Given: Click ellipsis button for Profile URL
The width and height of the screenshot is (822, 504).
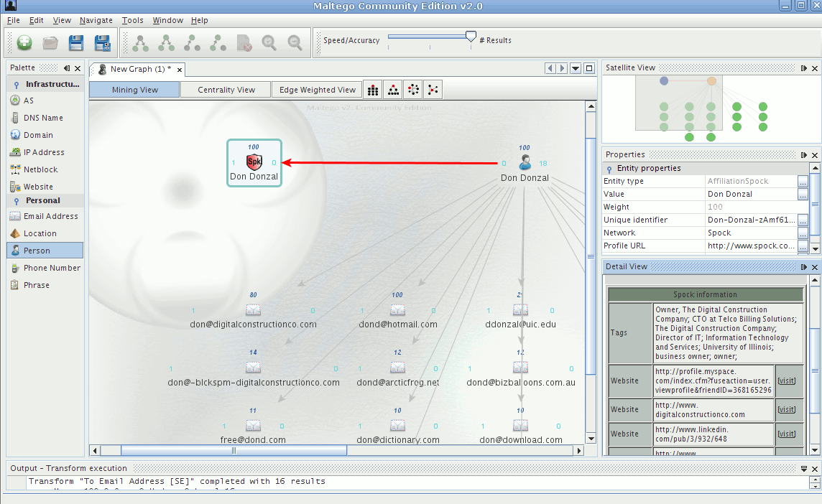Looking at the screenshot, I should click(x=803, y=246).
